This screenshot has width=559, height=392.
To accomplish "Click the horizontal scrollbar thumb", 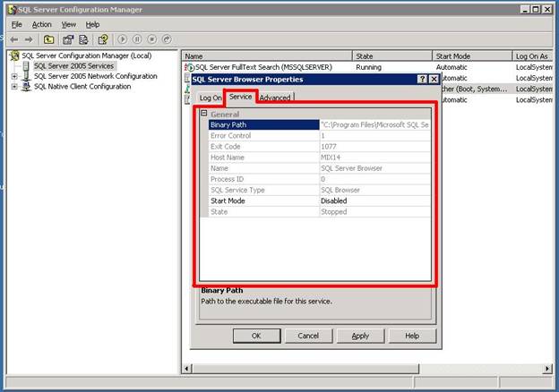I will 305,369.
